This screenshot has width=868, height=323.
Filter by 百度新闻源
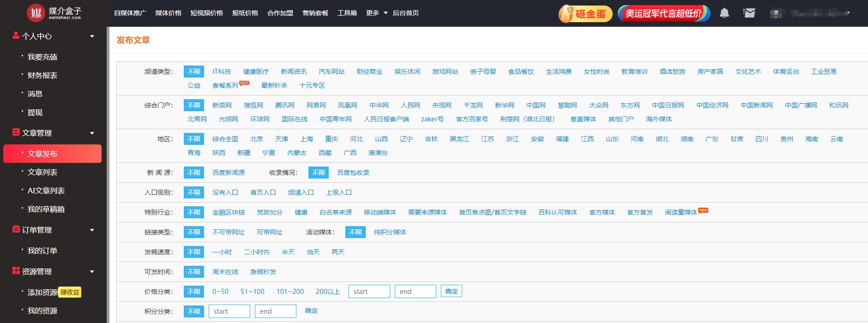coord(229,173)
